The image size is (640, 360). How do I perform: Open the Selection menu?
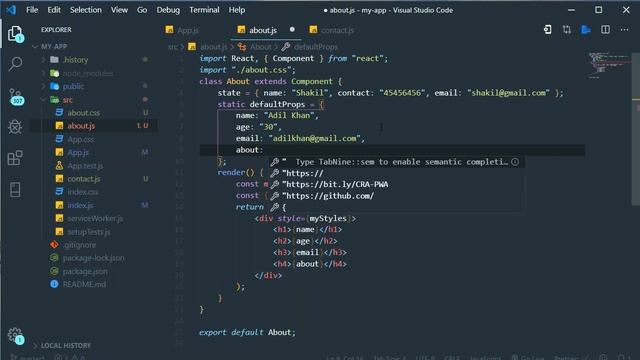click(x=86, y=10)
